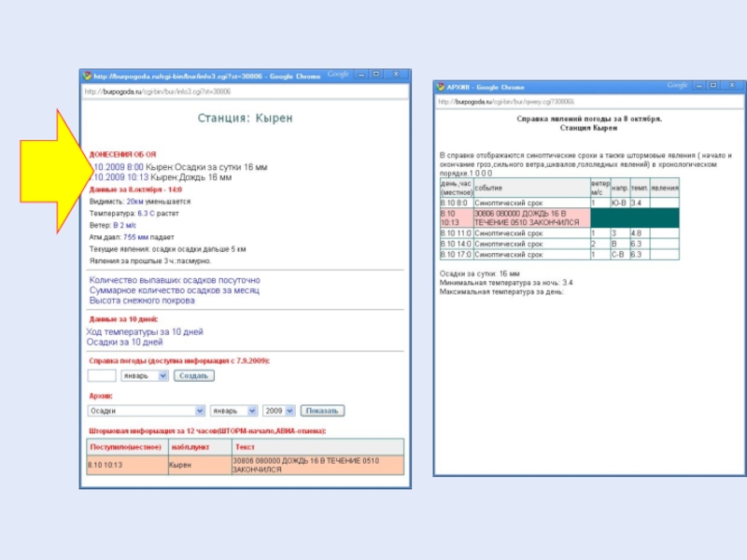The image size is (747, 560).
Task: Maximize the АРХИВ Chrome window
Action: (x=713, y=86)
